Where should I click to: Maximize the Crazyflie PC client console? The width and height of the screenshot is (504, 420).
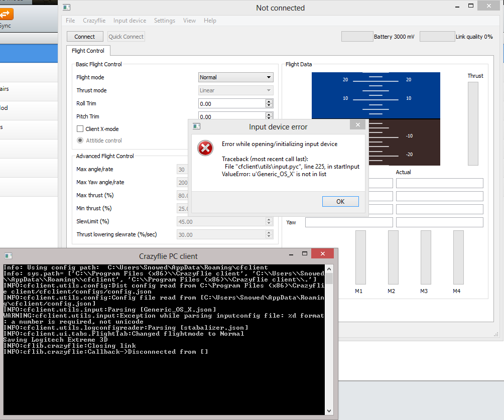click(x=304, y=254)
